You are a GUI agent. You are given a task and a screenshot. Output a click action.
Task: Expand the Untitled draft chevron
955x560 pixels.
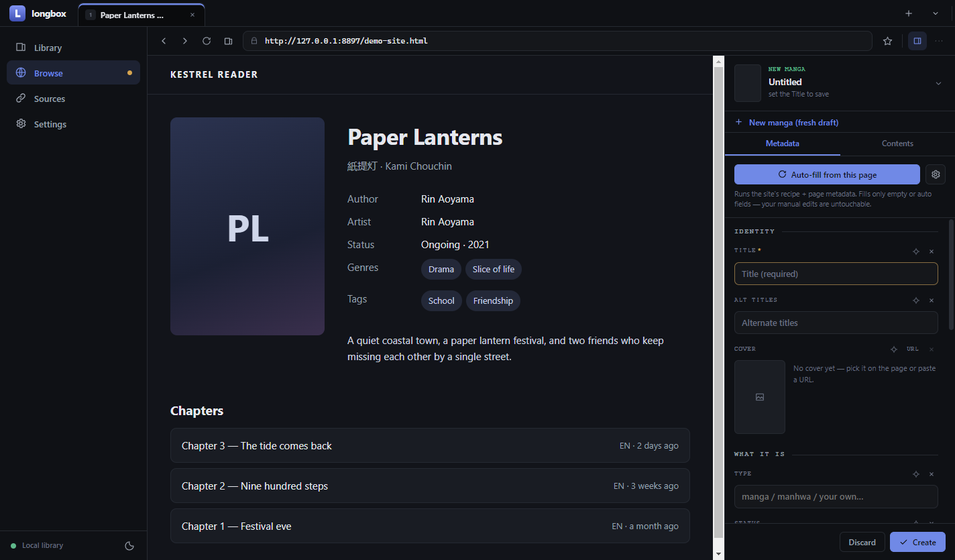(x=938, y=83)
